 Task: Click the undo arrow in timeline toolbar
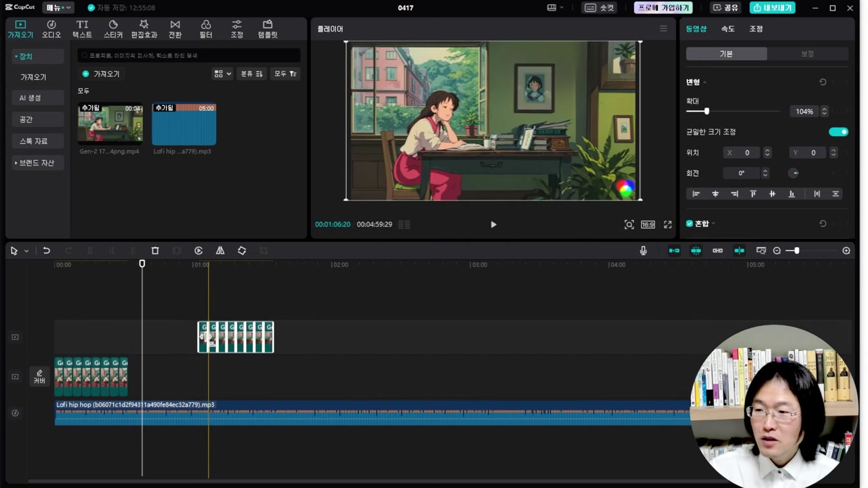click(x=46, y=250)
